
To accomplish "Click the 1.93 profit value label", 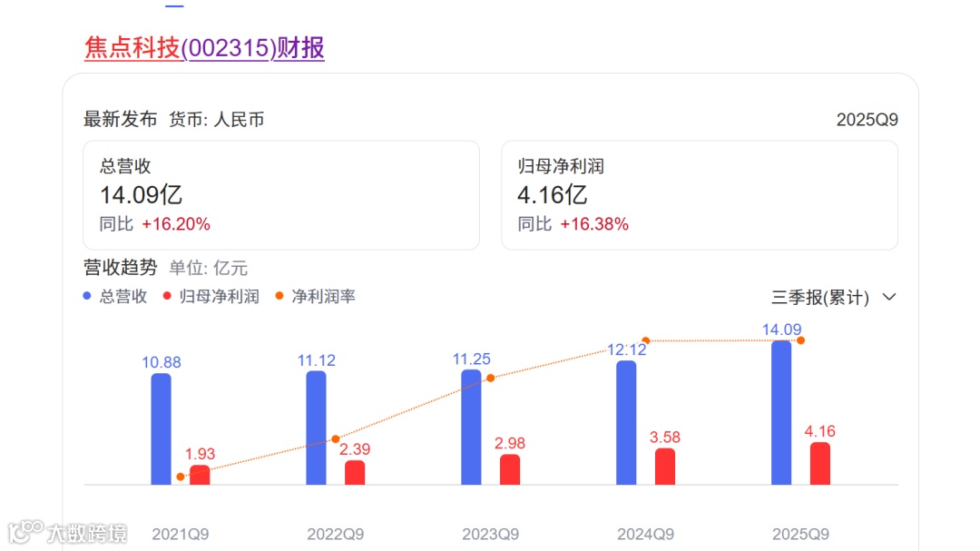I will tap(200, 454).
